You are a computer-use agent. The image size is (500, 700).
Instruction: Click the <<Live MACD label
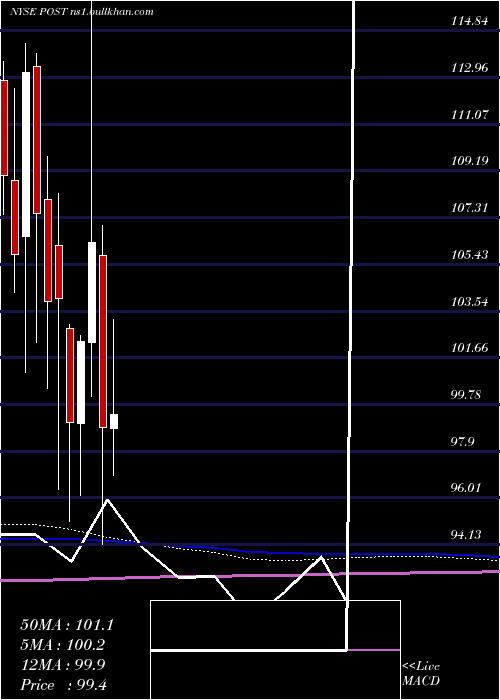click(421, 674)
